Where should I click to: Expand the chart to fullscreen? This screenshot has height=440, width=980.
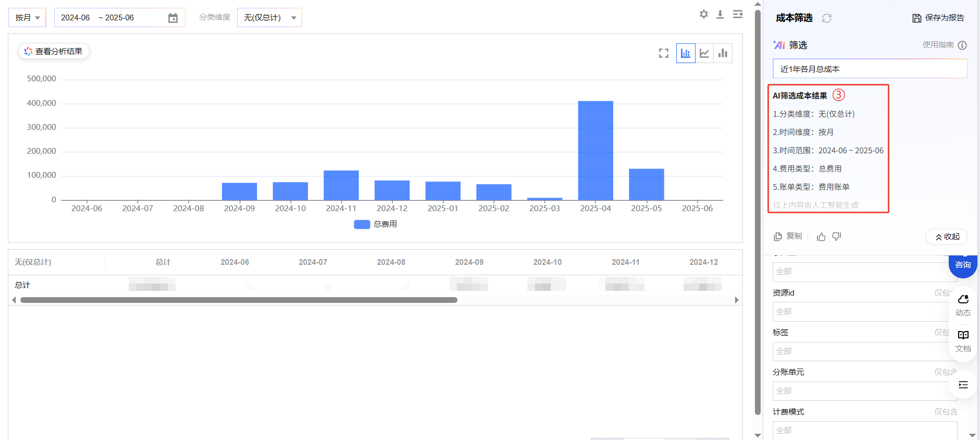click(x=663, y=53)
